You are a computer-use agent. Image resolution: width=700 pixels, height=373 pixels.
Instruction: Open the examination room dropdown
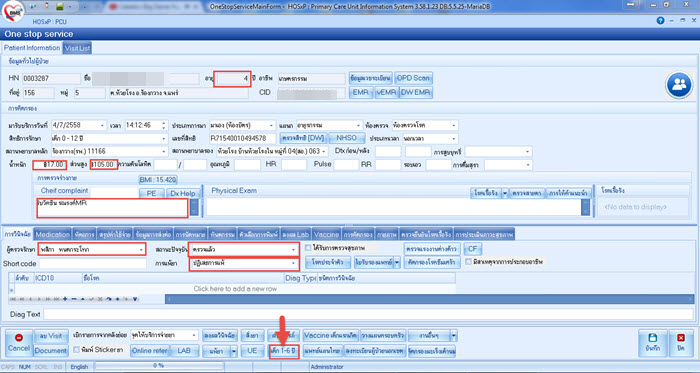[x=454, y=126]
